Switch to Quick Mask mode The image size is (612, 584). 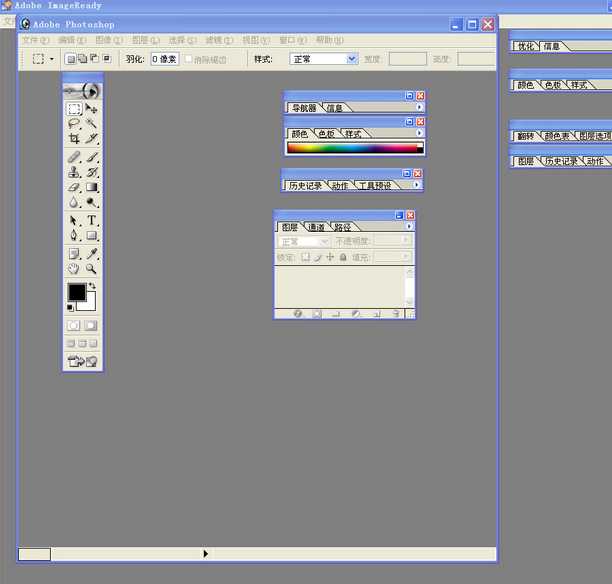tap(91, 325)
